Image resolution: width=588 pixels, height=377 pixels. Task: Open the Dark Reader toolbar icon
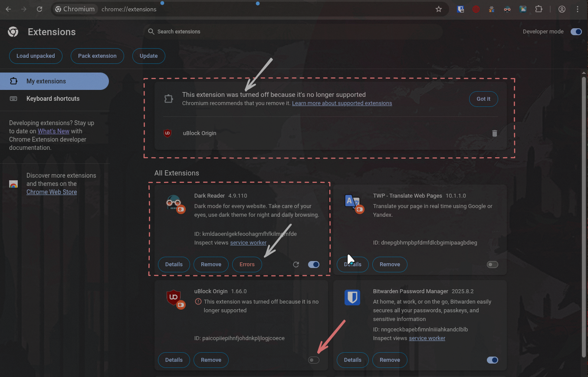coord(507,9)
